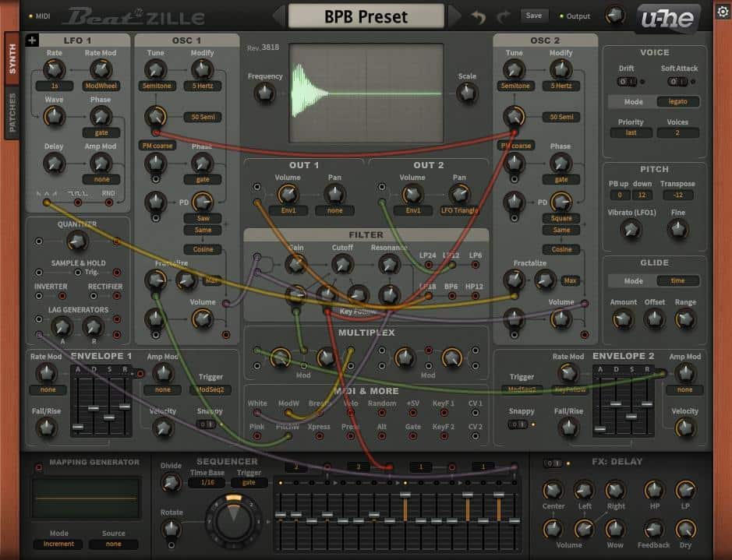
Task: Click the Envelope 1 Attack slider
Action: click(x=77, y=426)
